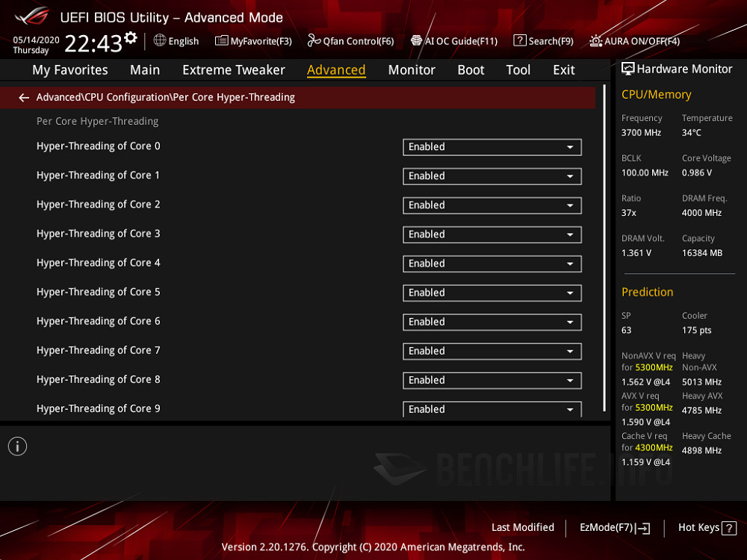Launch the AI OC Guide
747x560 pixels.
(454, 41)
